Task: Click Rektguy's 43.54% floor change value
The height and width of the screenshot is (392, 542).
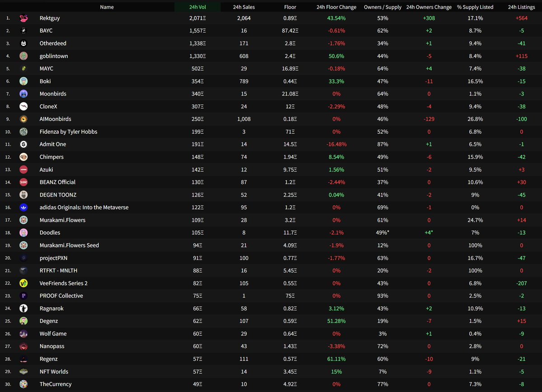Action: click(x=336, y=18)
